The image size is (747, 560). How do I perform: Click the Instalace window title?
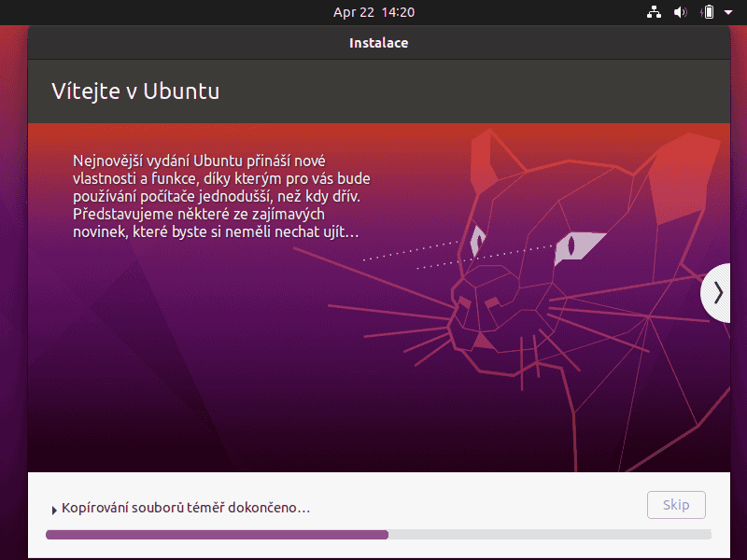tap(379, 43)
